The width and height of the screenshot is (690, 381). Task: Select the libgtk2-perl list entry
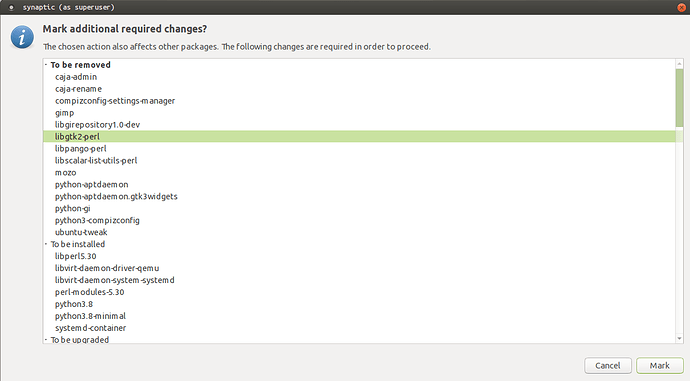pos(360,136)
